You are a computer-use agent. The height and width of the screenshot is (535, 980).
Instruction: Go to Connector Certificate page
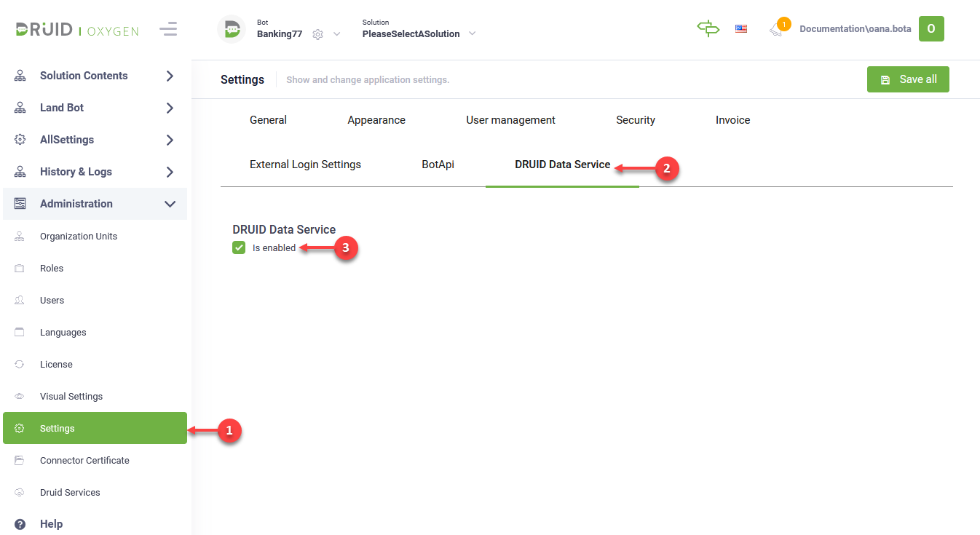[84, 461]
